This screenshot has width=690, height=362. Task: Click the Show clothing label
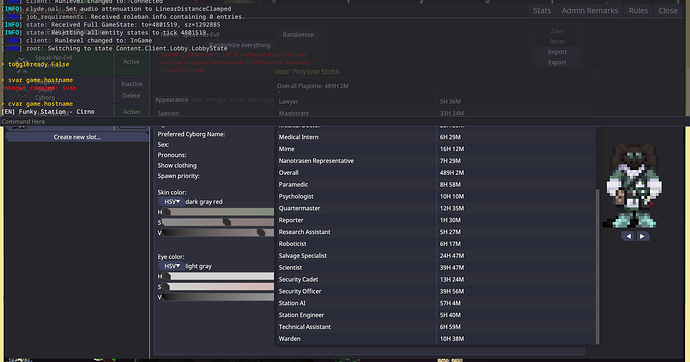tap(177, 165)
